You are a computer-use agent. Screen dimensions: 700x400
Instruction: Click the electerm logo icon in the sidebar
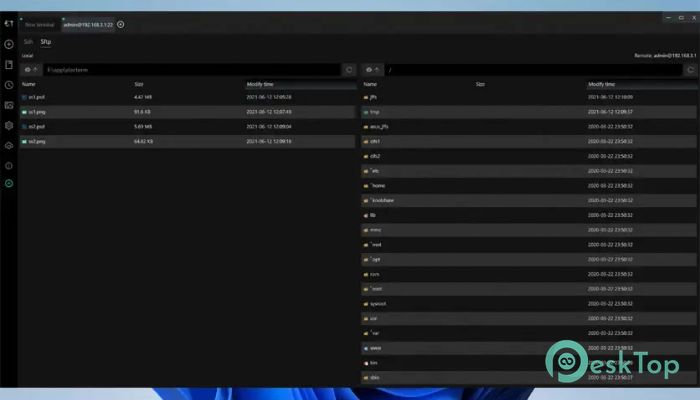(9, 24)
